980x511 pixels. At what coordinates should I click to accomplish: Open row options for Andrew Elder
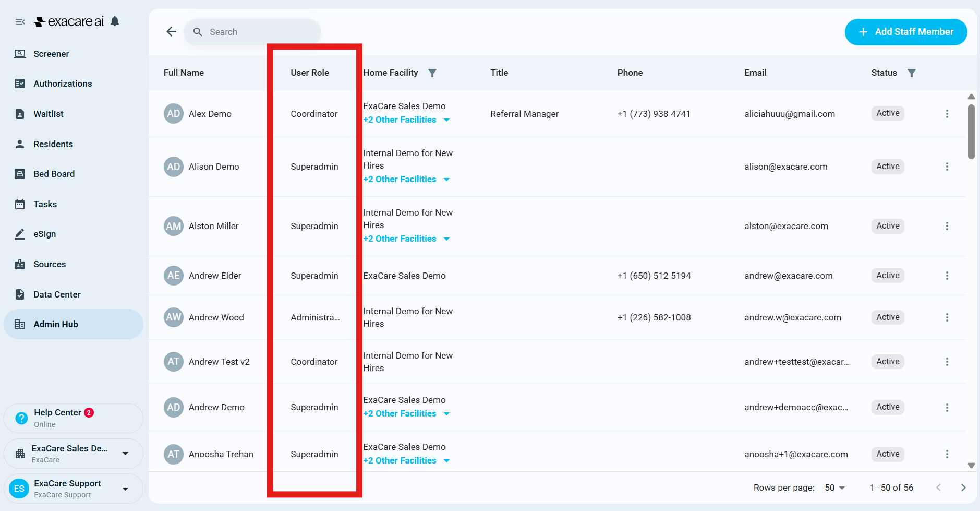coord(947,276)
